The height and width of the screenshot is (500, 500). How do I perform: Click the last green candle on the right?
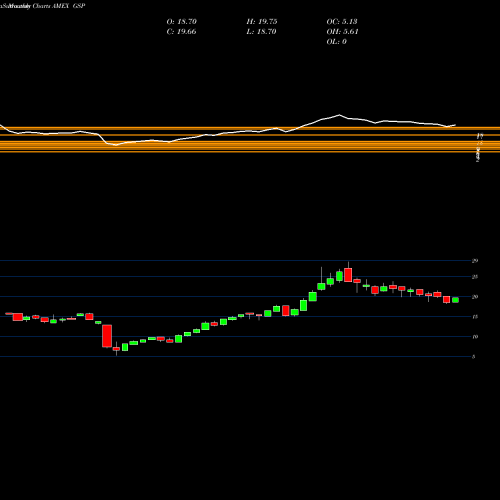(455, 300)
